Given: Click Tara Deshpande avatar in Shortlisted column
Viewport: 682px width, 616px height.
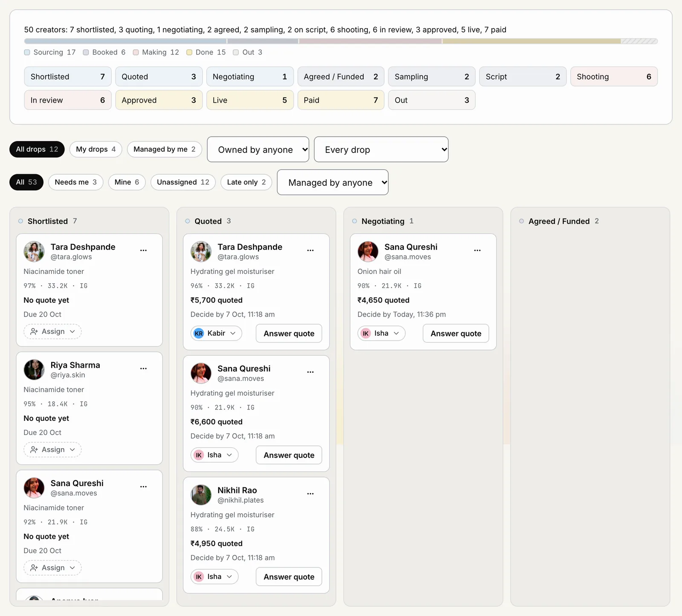Looking at the screenshot, I should (x=34, y=251).
